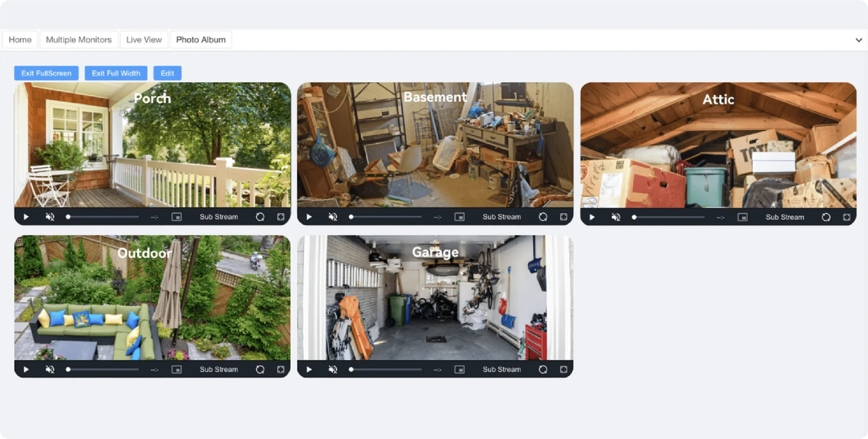Unmute the Basement camera audio
Viewport: 868px width, 439px height.
[x=333, y=217]
